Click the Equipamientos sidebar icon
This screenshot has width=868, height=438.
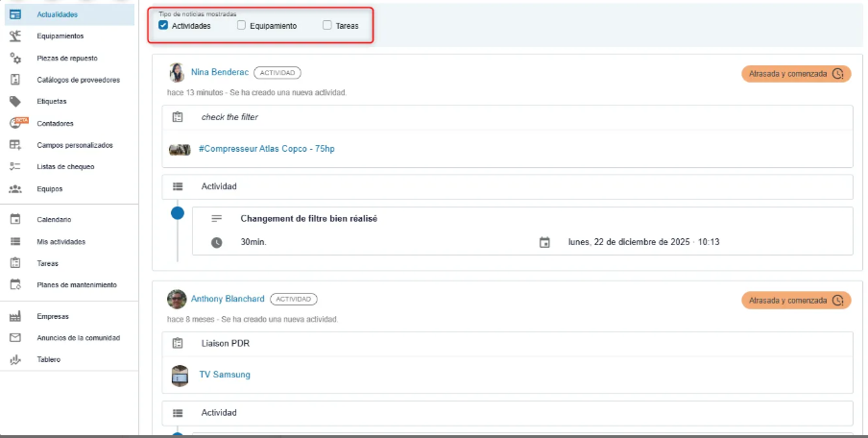(15, 36)
